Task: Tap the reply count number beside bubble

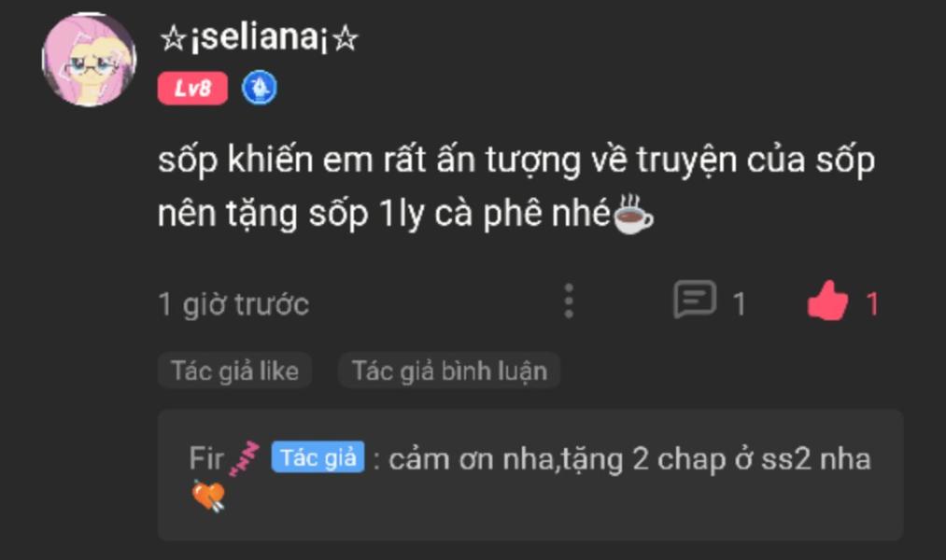Action: [739, 304]
